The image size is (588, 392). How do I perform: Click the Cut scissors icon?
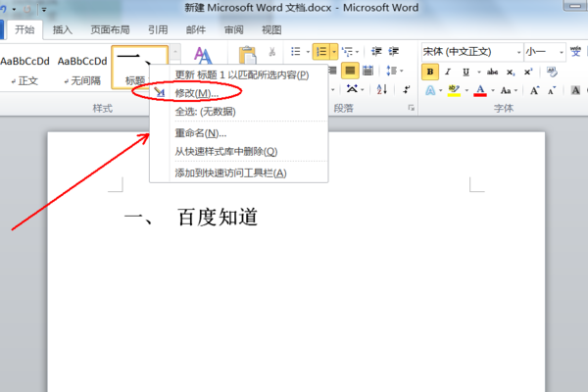[272, 51]
